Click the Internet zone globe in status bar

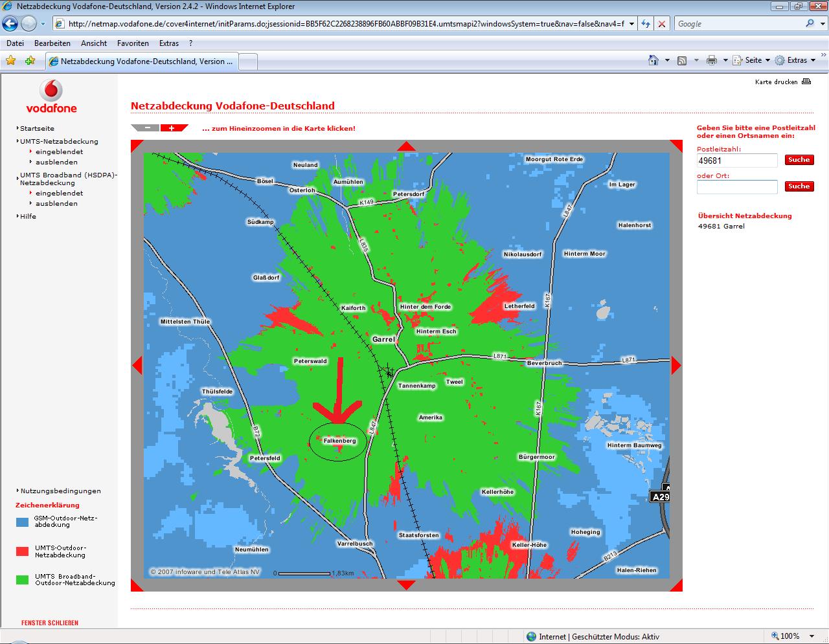click(x=531, y=636)
